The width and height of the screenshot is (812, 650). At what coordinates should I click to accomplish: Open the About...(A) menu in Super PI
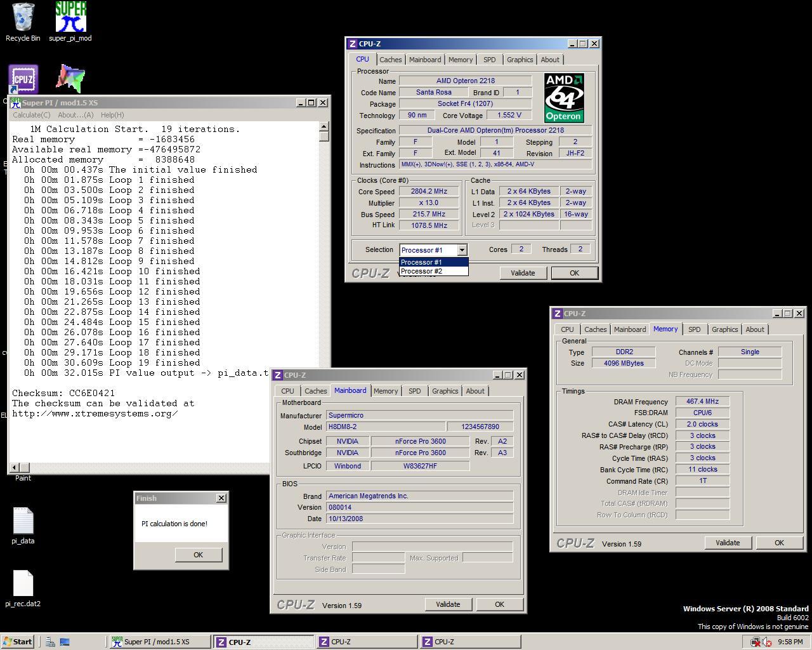click(x=75, y=115)
